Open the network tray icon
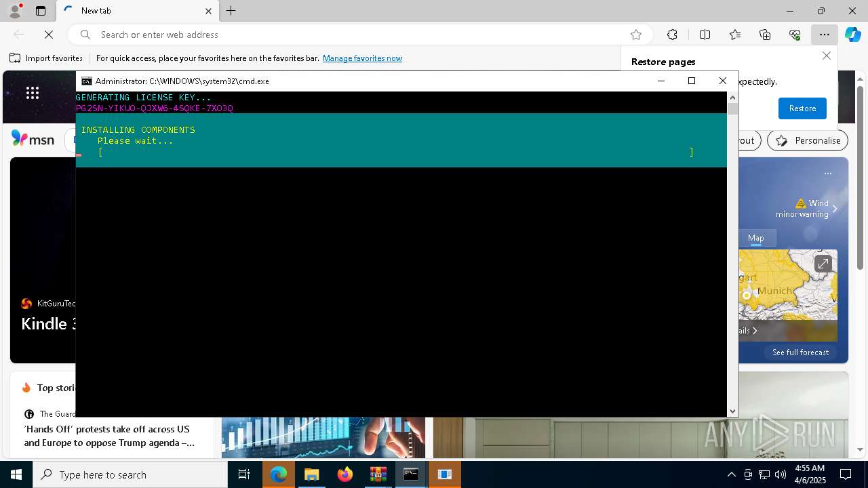The height and width of the screenshot is (488, 868). pyautogui.click(x=764, y=474)
